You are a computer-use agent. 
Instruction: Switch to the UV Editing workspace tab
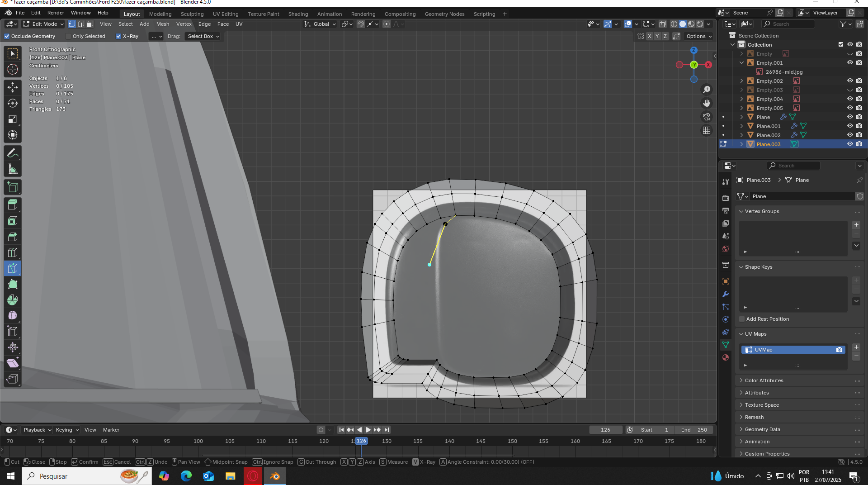226,14
